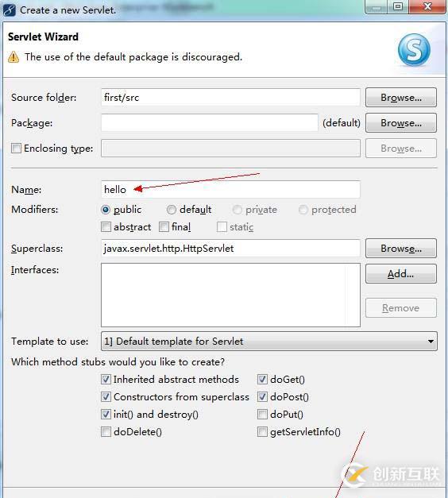
Task: Uncheck the init() and destroy() checkbox
Action: pyautogui.click(x=106, y=414)
